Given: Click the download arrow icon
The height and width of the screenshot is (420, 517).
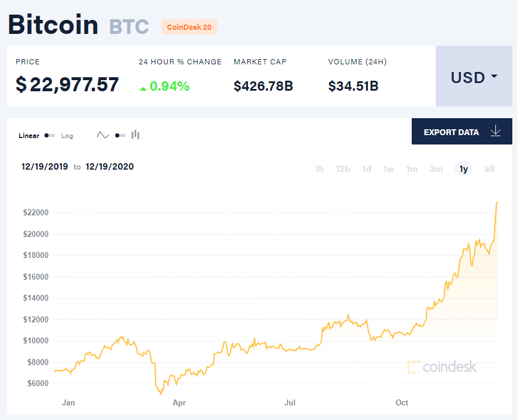Looking at the screenshot, I should tap(495, 132).
